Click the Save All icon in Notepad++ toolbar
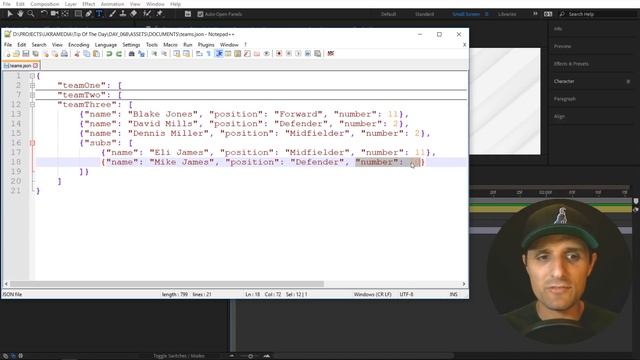Screen dimensions: 640x360 pos(36,54)
